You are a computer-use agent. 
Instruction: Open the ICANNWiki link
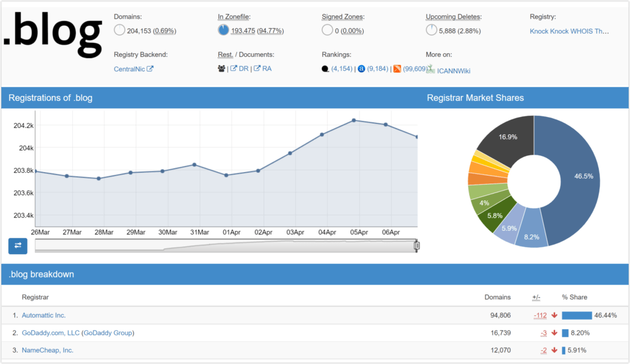click(x=454, y=71)
